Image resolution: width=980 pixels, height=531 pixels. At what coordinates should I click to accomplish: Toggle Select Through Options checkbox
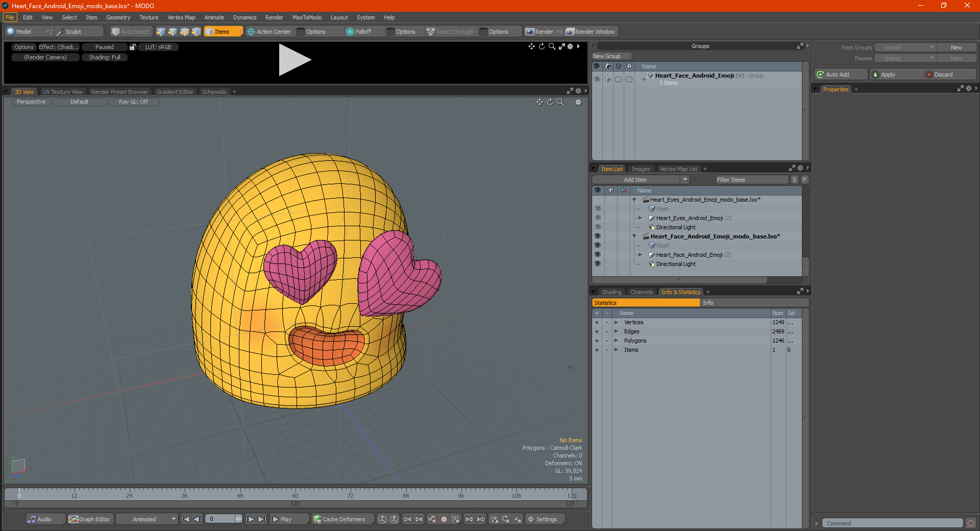click(483, 32)
